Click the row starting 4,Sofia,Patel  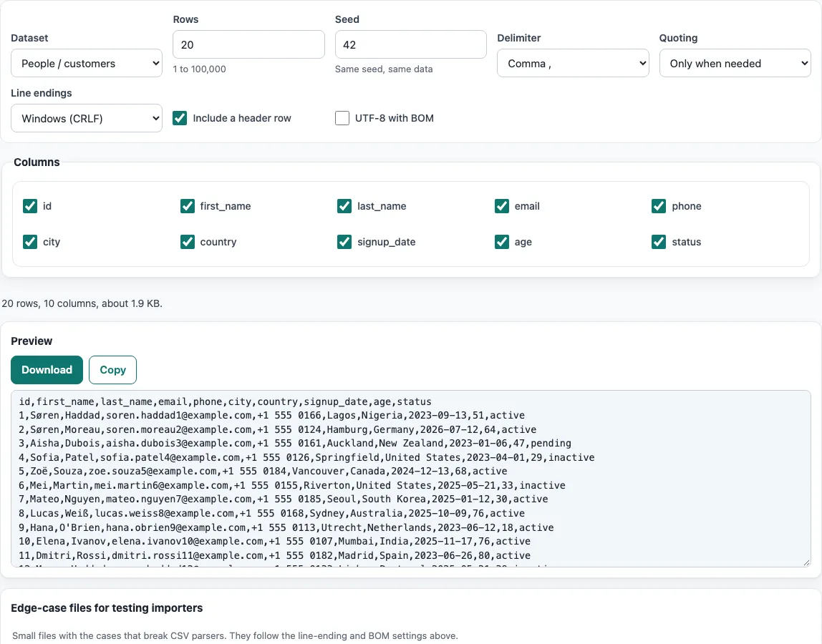click(306, 457)
